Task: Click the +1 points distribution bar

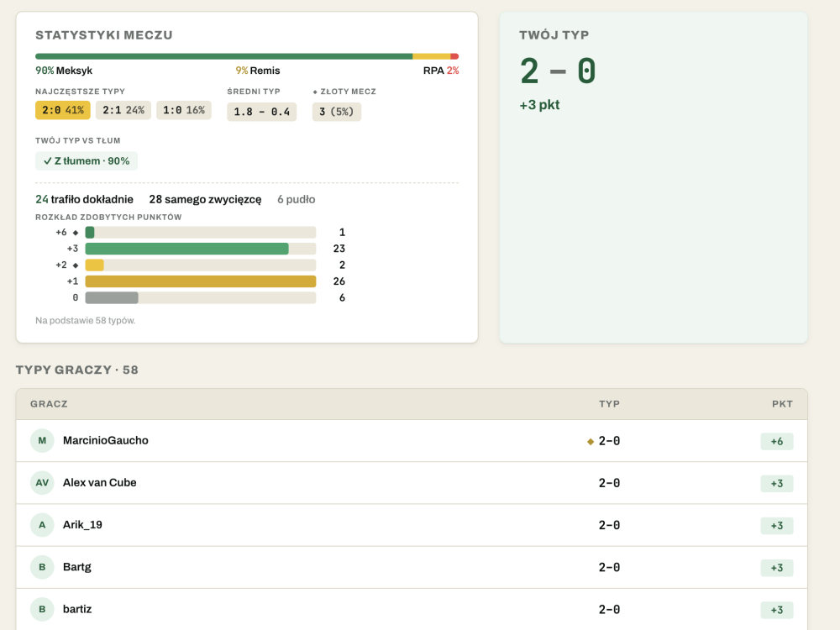Action: 201,281
